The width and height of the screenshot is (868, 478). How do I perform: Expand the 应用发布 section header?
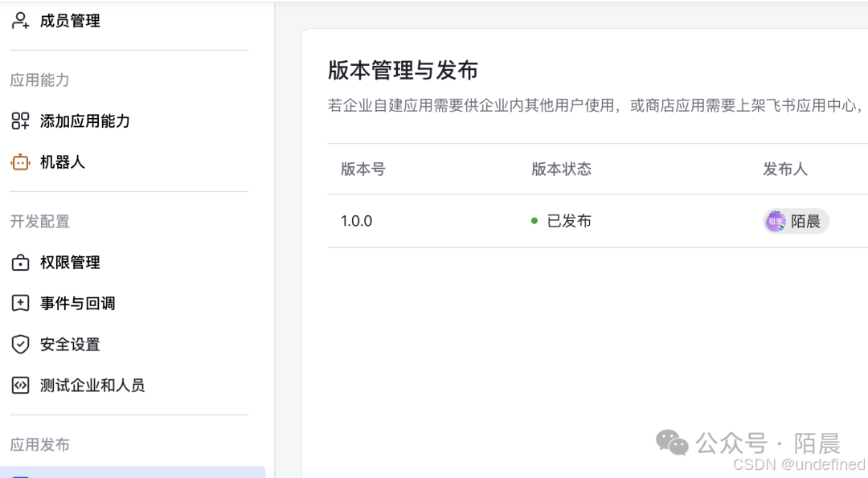39,444
